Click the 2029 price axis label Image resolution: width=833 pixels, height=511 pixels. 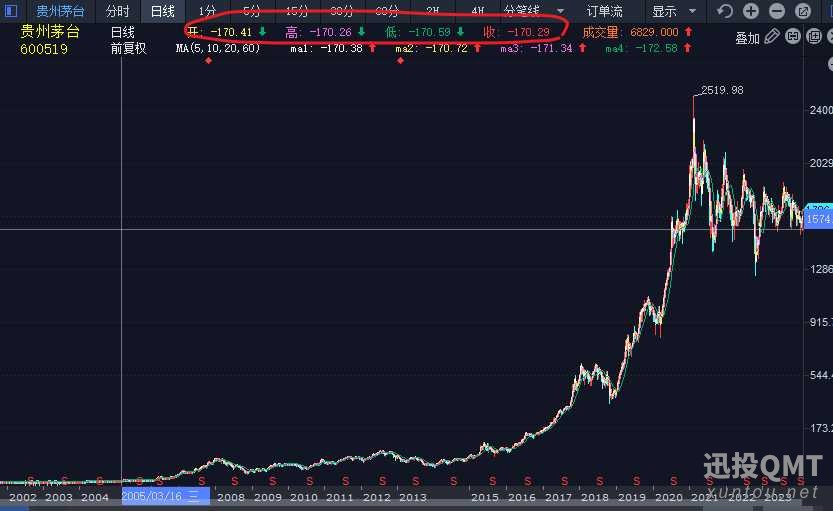coord(821,163)
